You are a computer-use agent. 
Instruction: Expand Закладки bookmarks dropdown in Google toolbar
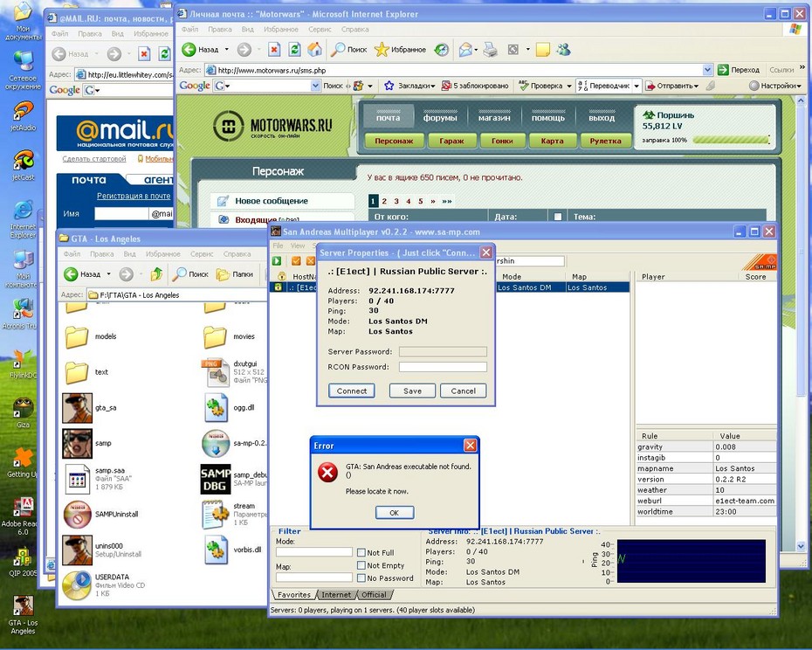point(432,86)
